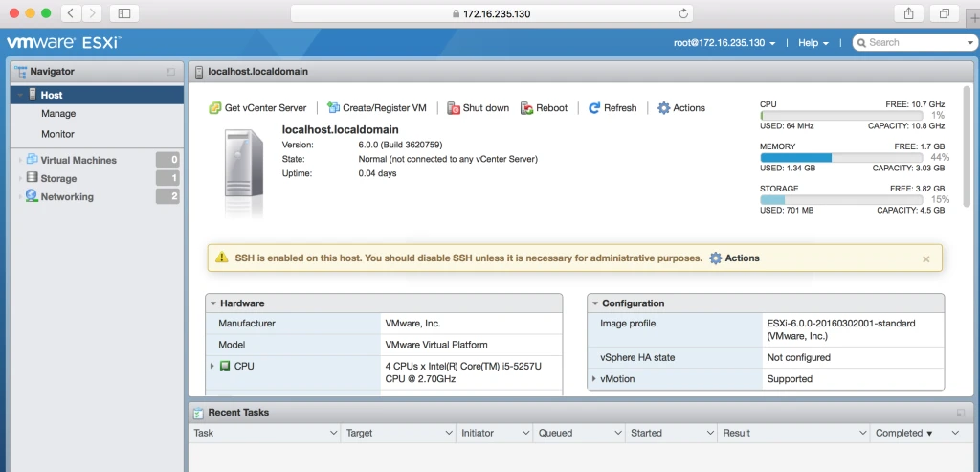Sort by the Completed column header
Viewport: 980px width, 472px height.
pyautogui.click(x=903, y=433)
